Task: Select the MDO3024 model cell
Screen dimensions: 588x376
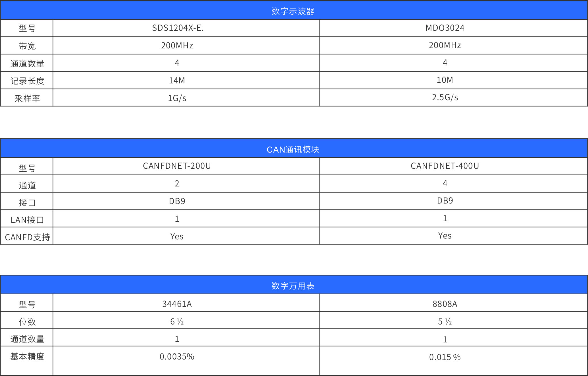Action: 445,28
